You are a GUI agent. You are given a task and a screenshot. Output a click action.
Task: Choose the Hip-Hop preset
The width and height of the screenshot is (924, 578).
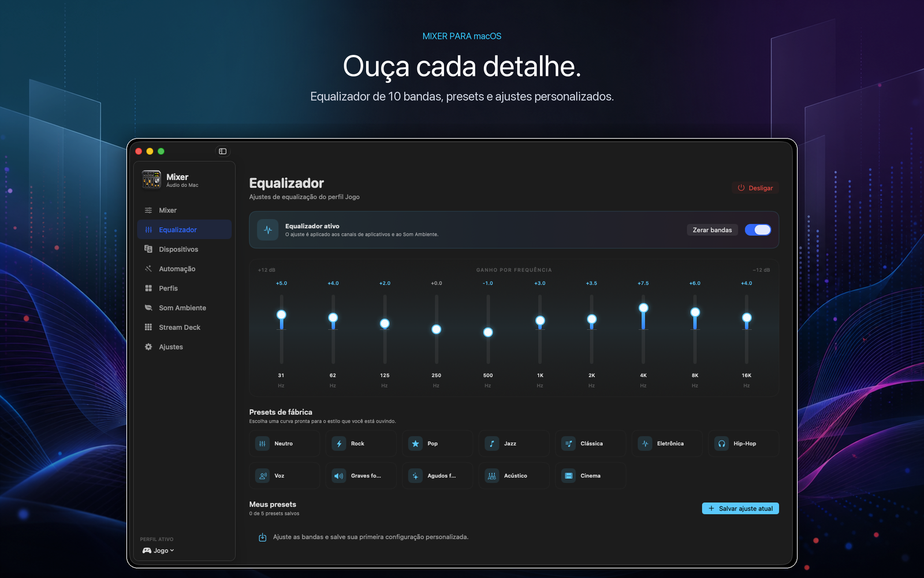tap(744, 443)
